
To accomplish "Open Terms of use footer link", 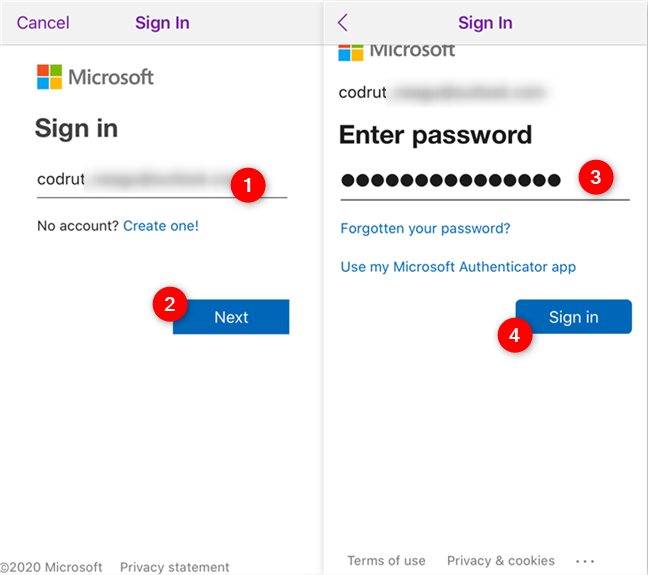I will [386, 561].
